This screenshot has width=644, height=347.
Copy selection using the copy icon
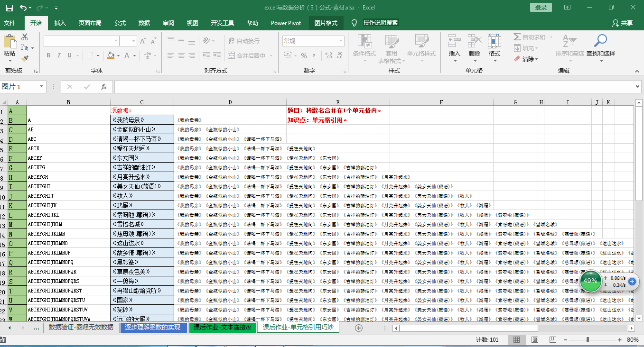click(x=25, y=48)
